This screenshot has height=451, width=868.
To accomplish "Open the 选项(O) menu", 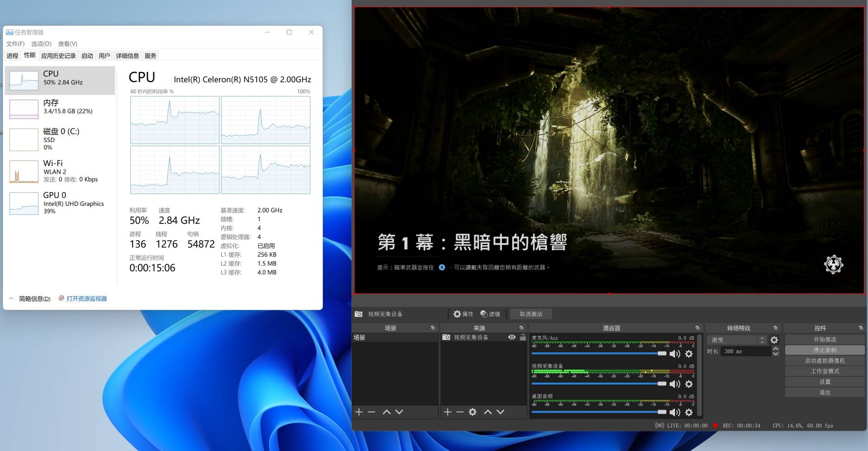I will click(41, 44).
